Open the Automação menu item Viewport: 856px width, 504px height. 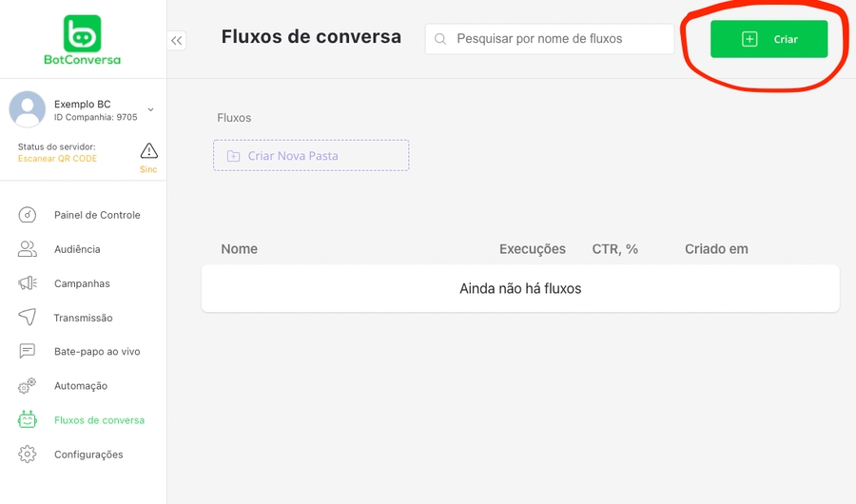(x=81, y=386)
